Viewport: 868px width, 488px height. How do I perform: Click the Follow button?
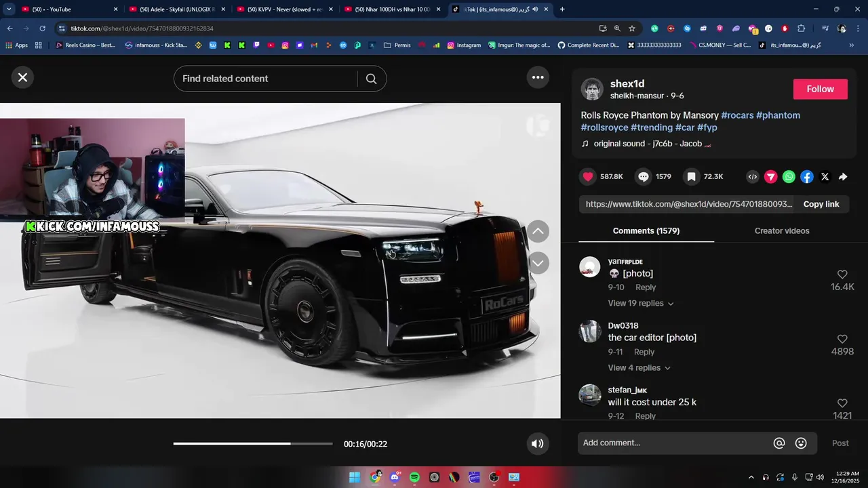821,89
